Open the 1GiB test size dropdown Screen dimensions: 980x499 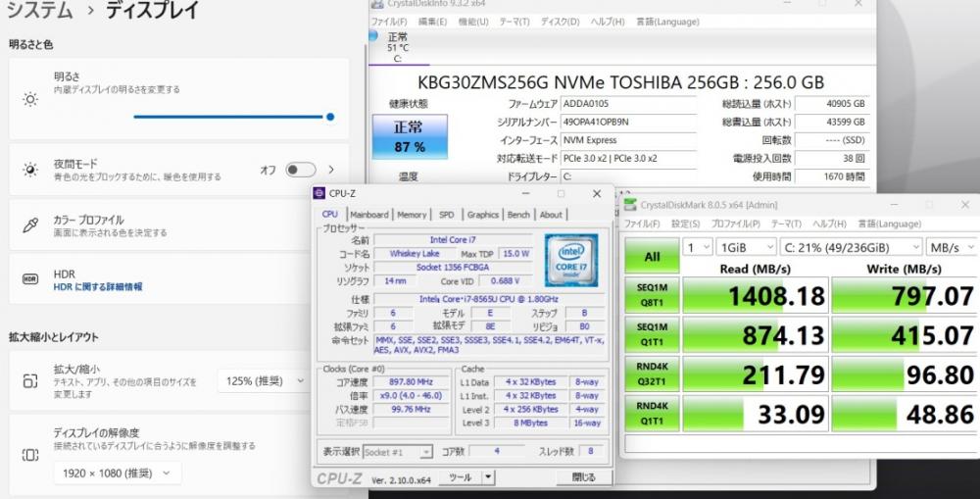746,248
